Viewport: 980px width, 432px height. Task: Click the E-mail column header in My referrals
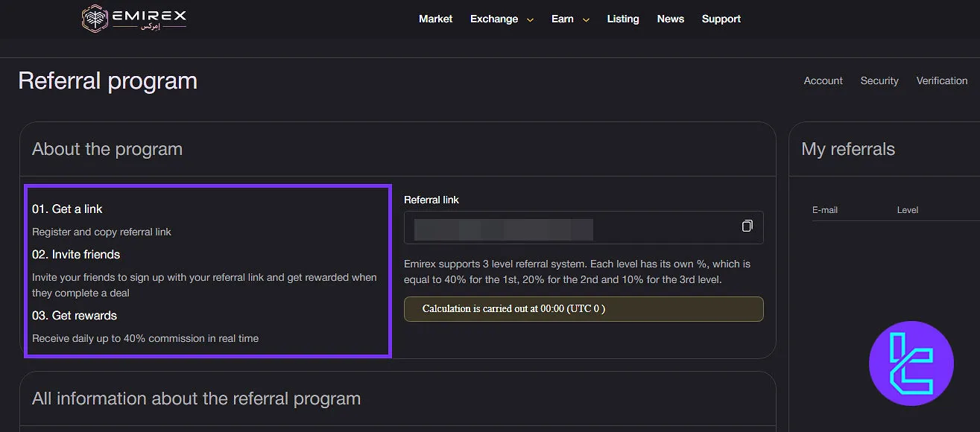tap(825, 209)
